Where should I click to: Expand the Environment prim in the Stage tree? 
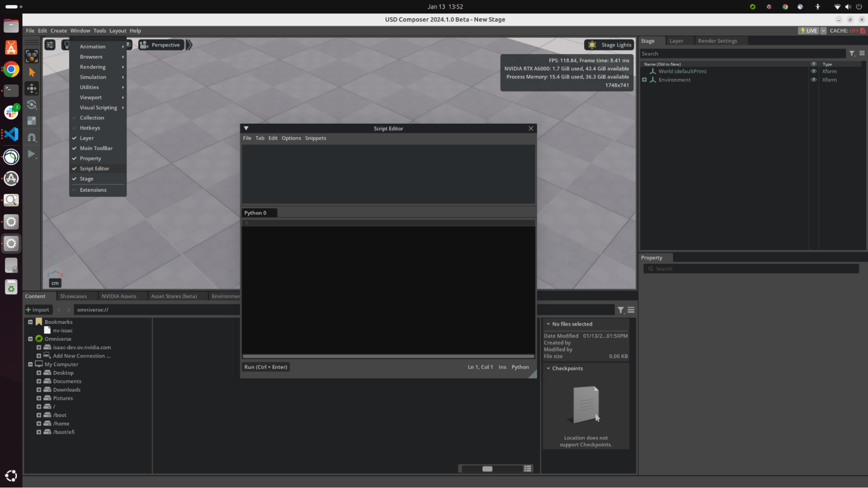645,79
